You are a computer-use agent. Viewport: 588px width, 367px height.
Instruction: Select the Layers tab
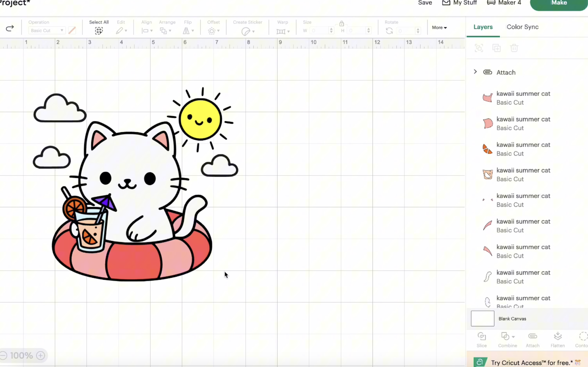click(483, 27)
